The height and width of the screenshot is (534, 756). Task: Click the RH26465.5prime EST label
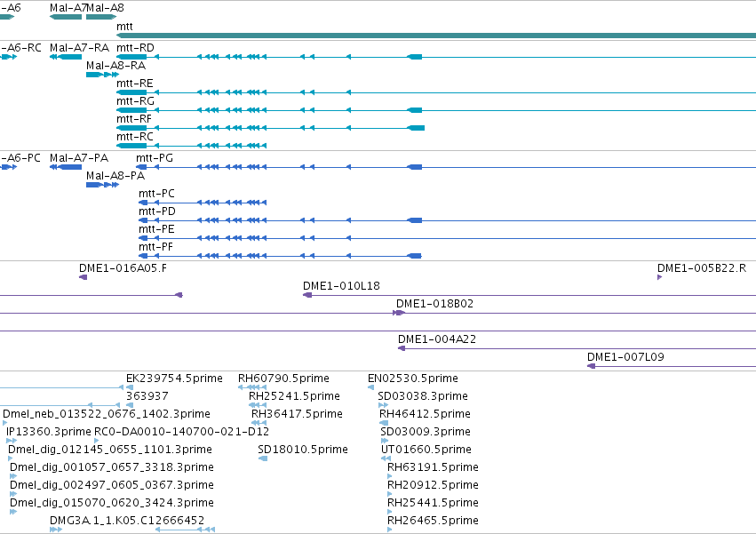[x=433, y=521]
